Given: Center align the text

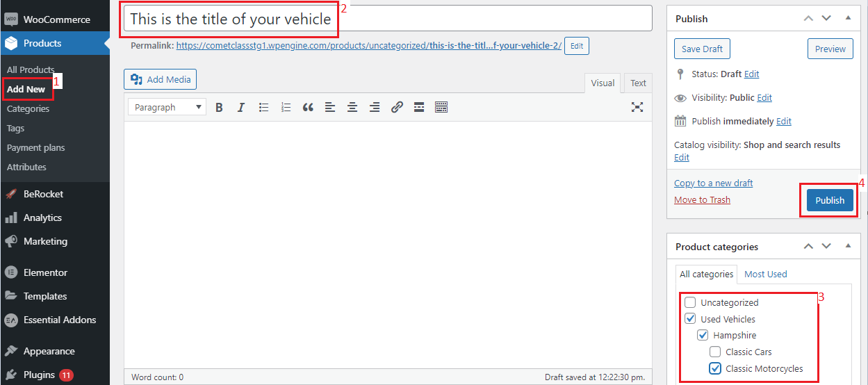Looking at the screenshot, I should [352, 108].
